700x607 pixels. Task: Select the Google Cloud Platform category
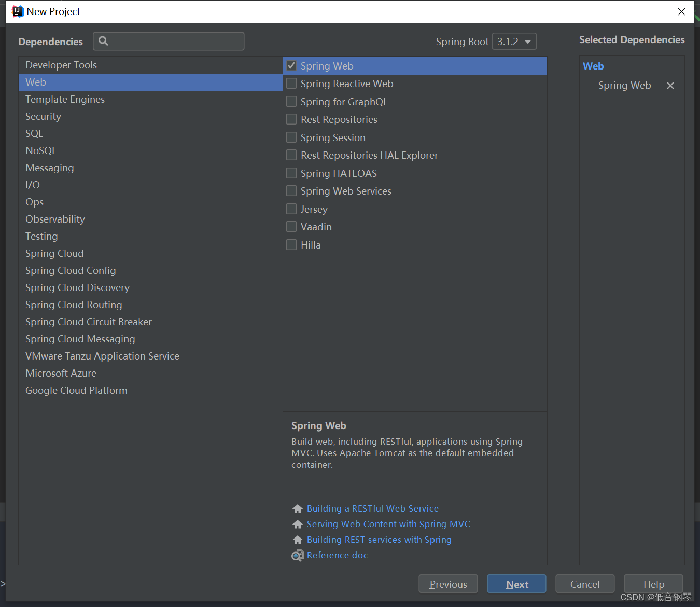pyautogui.click(x=150, y=390)
